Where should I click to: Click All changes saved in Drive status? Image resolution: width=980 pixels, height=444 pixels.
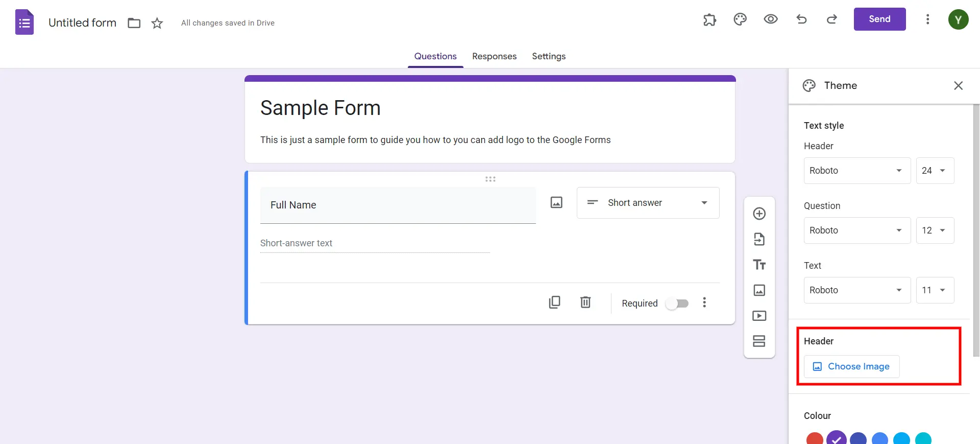(228, 23)
